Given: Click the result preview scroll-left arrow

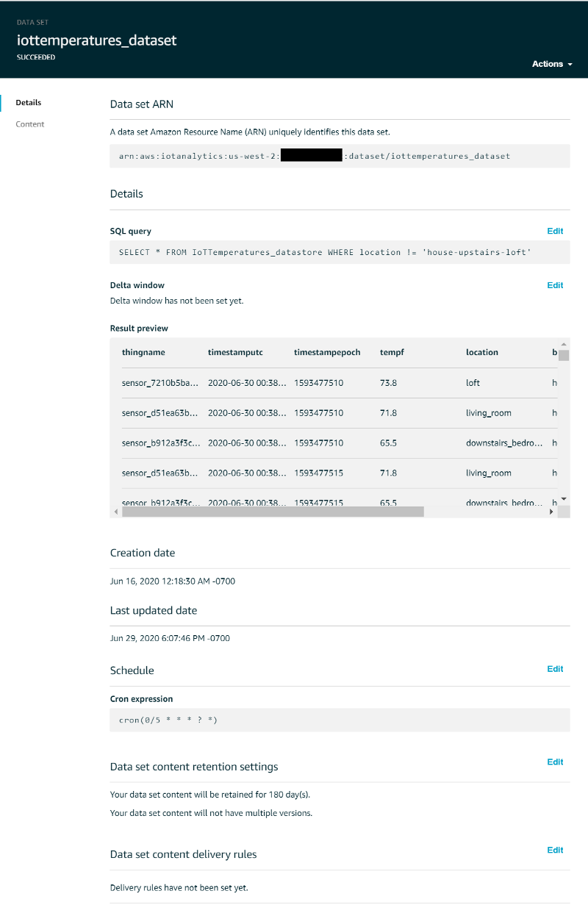Looking at the screenshot, I should coord(115,512).
